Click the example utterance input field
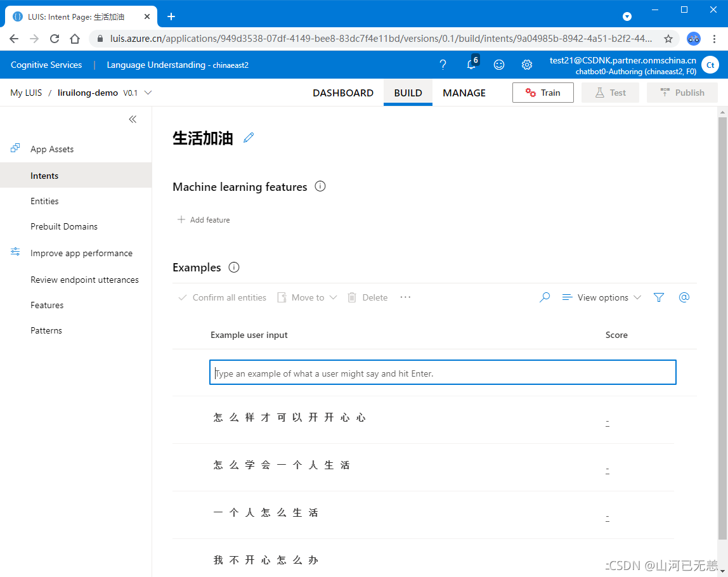Viewport: 728px width, 577px height. point(443,372)
